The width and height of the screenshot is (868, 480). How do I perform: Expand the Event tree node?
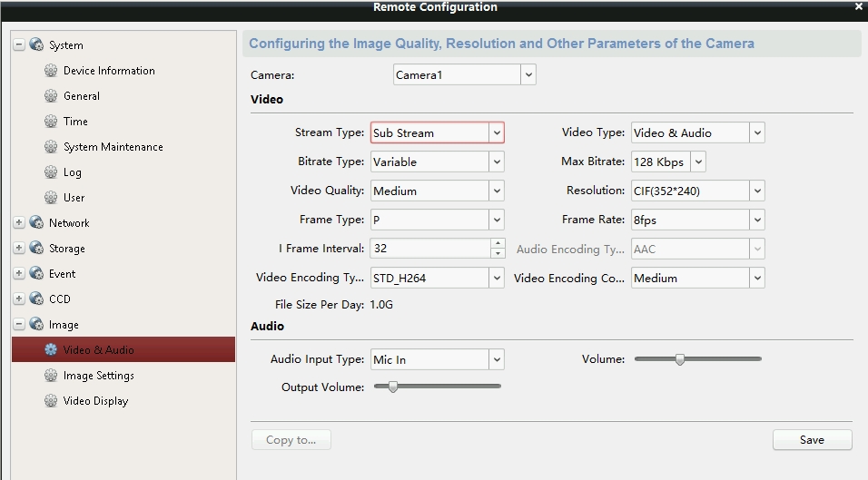pos(19,274)
